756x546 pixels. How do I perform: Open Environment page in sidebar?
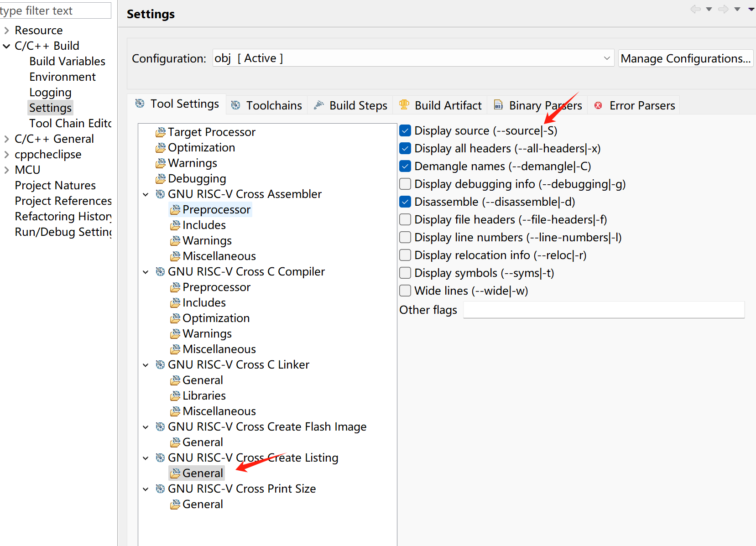pyautogui.click(x=63, y=77)
